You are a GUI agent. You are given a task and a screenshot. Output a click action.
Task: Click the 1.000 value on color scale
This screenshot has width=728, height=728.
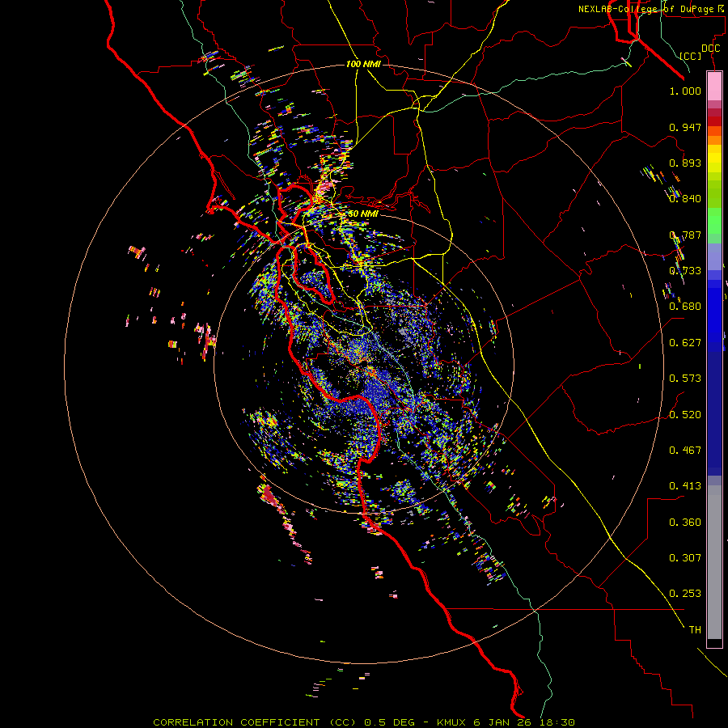coord(685,91)
